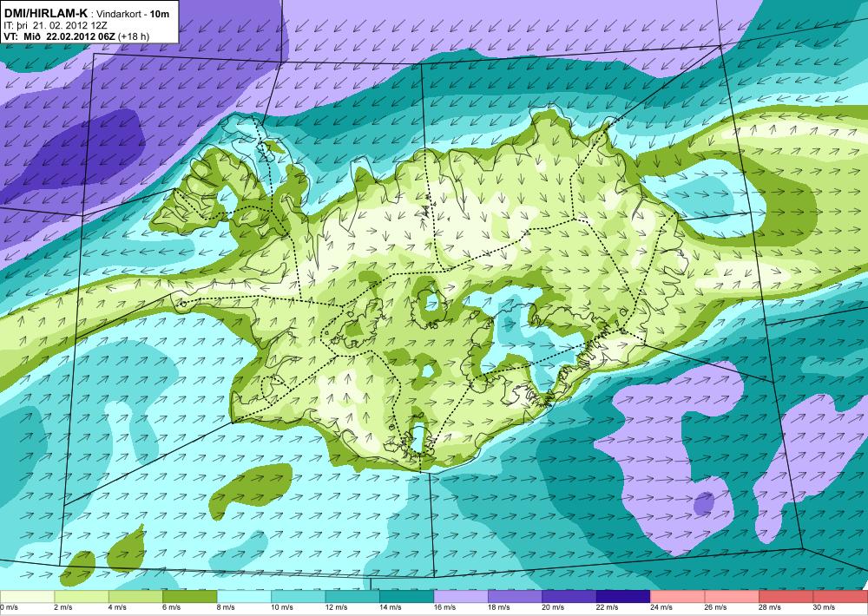Screen dimensions: 868x616
Task: Click the 0–2 m/s pale yellow legend swatch
Action: coord(27,596)
